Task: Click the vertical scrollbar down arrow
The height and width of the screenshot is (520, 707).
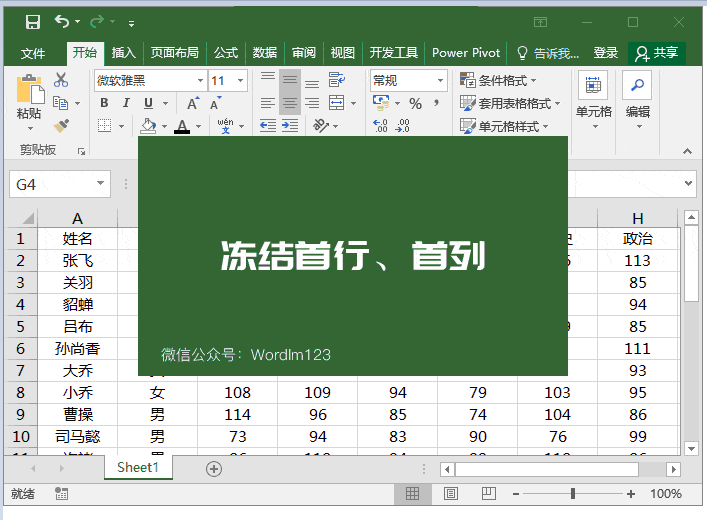Action: tap(691, 448)
